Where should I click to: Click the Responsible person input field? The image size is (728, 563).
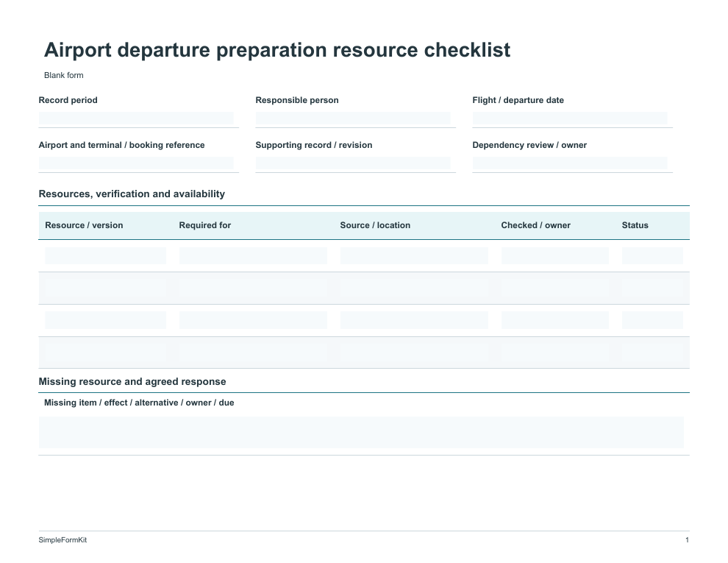(x=353, y=118)
